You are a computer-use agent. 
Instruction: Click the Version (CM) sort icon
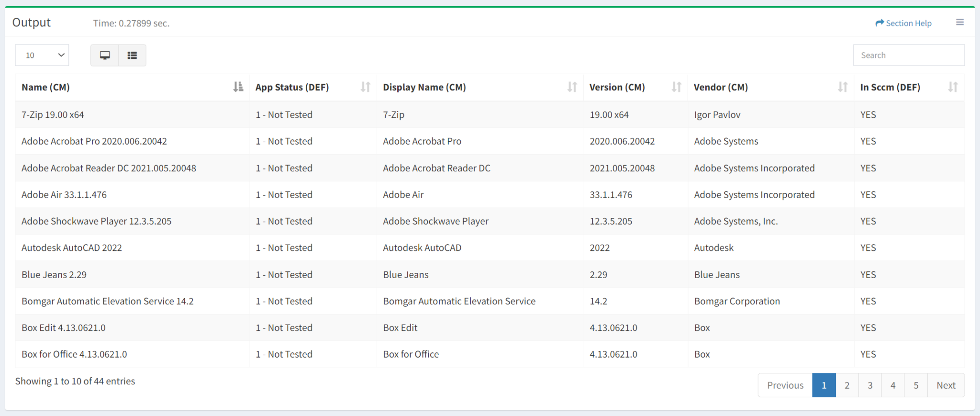coord(676,87)
